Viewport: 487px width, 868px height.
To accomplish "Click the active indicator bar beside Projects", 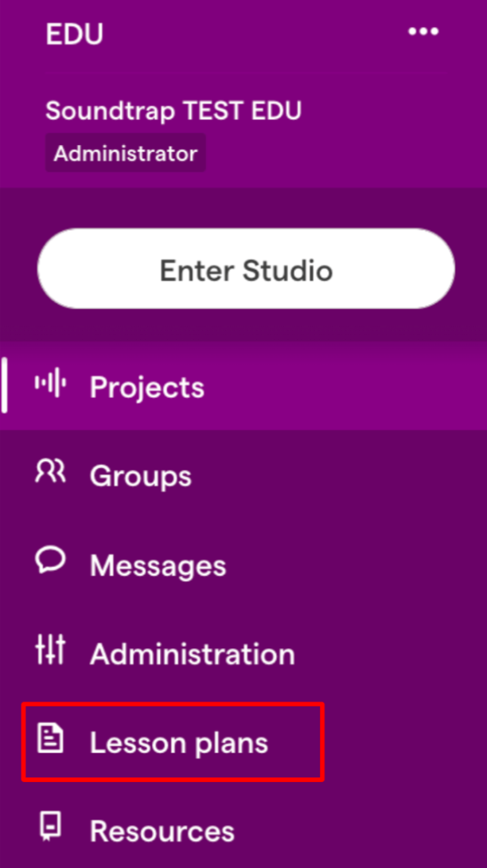I will click(3, 385).
